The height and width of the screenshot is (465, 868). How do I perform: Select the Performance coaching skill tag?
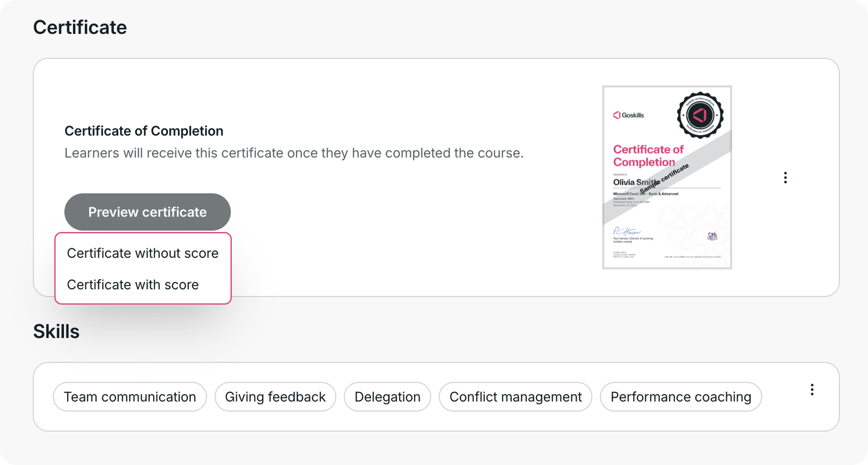[x=681, y=397]
